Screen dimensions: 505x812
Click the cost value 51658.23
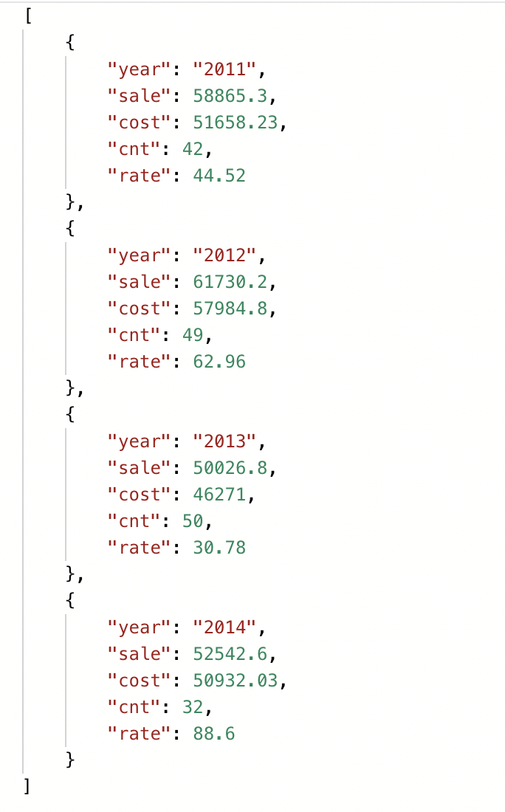point(236,123)
